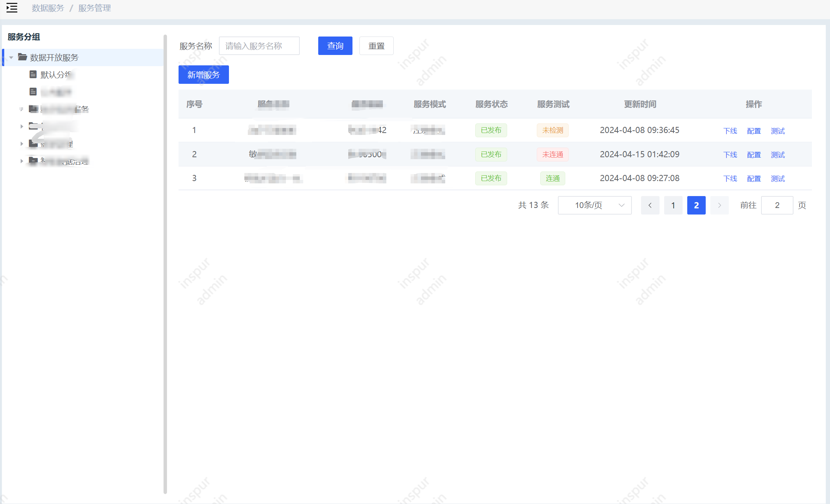Click the 新增服务 button
The image size is (830, 504).
204,75
